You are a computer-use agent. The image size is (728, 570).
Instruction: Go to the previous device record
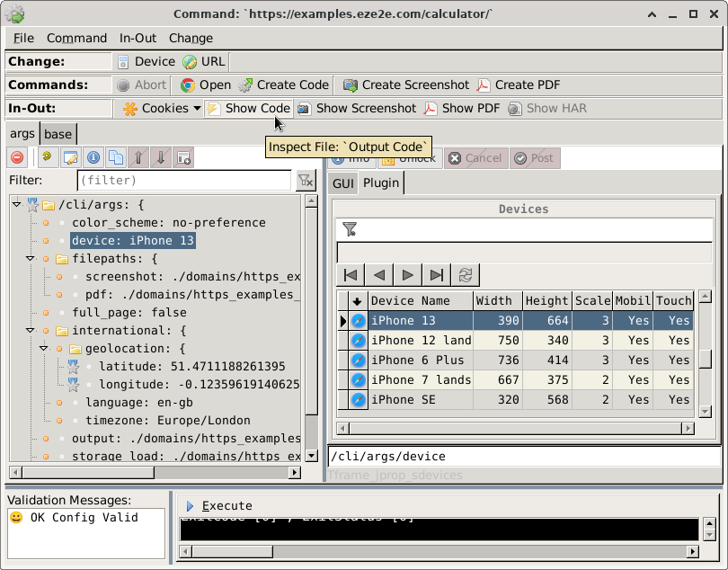(x=379, y=275)
